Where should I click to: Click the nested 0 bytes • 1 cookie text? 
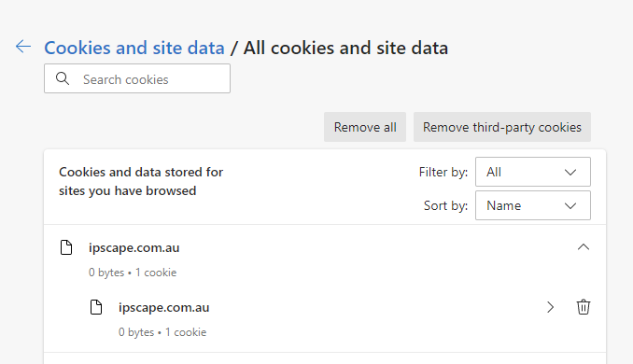pyautogui.click(x=162, y=332)
